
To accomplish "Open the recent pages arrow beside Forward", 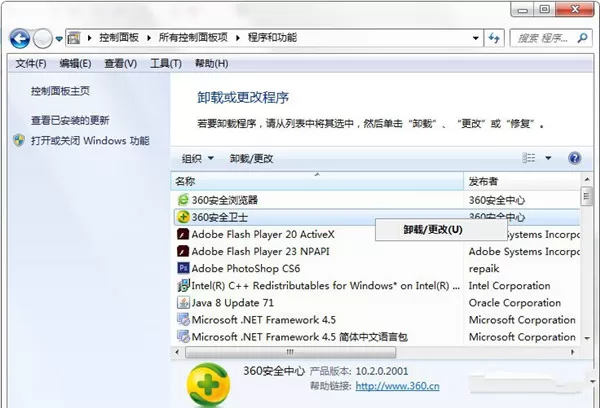I will [59, 39].
